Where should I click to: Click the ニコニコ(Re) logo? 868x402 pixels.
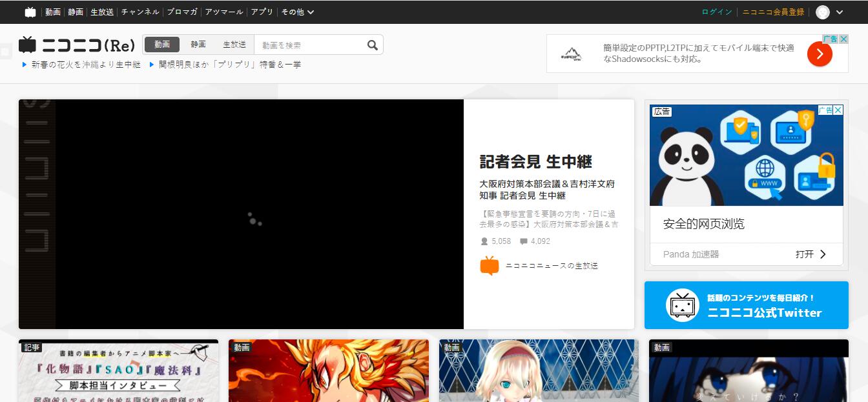[77, 45]
